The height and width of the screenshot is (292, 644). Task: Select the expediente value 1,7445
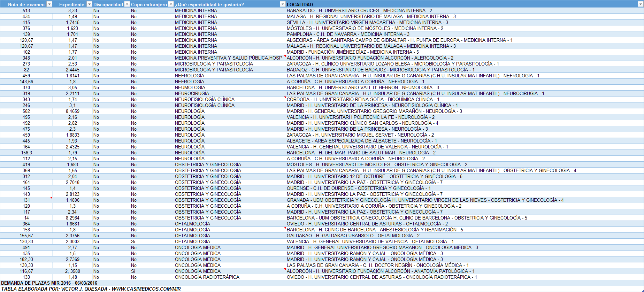pyautogui.click(x=72, y=22)
